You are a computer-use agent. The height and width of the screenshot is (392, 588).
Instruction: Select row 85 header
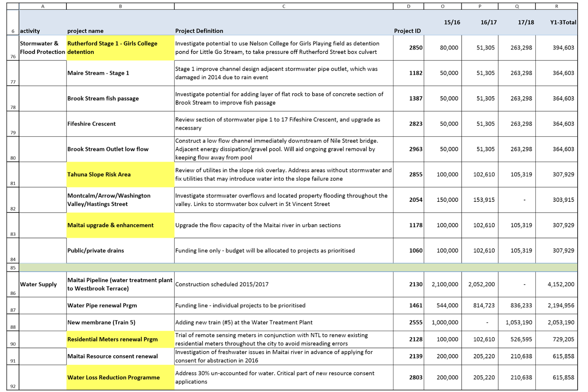[13, 268]
